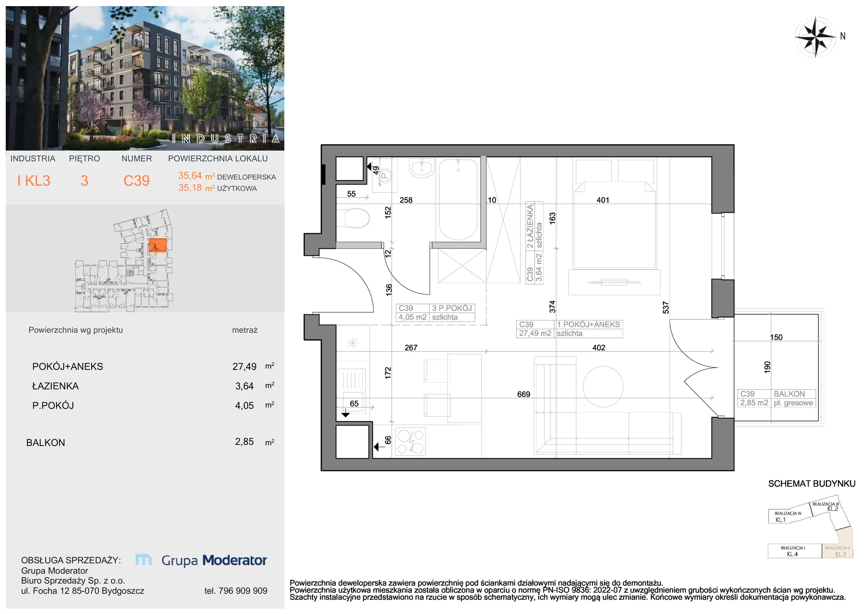Click the 'Powierzchnia wg projektu' heading
The height and width of the screenshot is (614, 868).
(76, 330)
